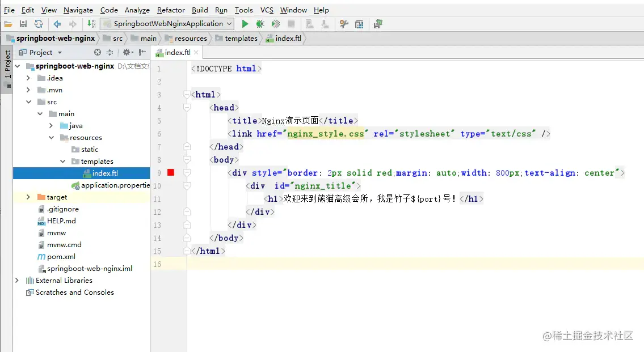
Task: Navigate forward with the right arrow
Action: point(73,24)
